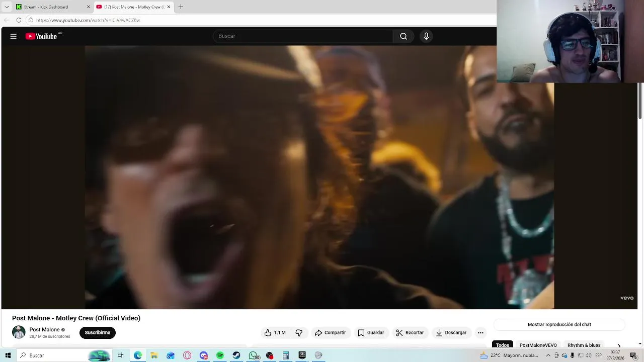644x362 pixels.
Task: Click the YouTube logo to go home
Action: (41, 36)
